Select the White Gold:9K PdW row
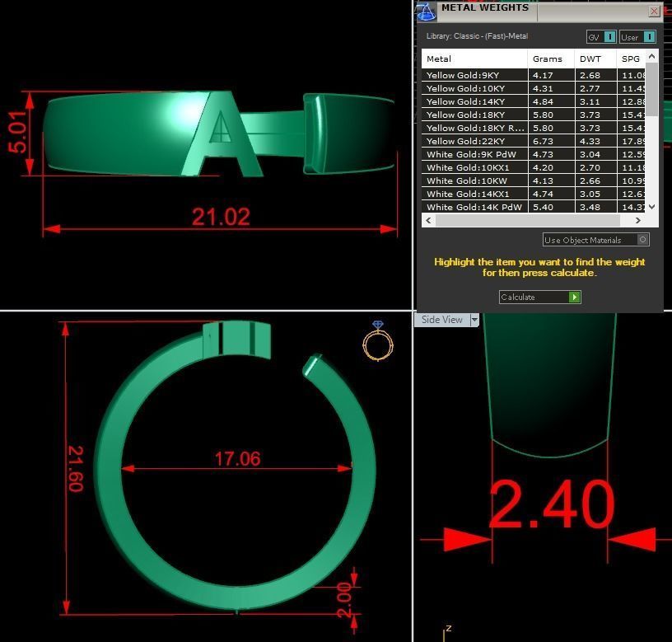This screenshot has width=672, height=642. 534,154
